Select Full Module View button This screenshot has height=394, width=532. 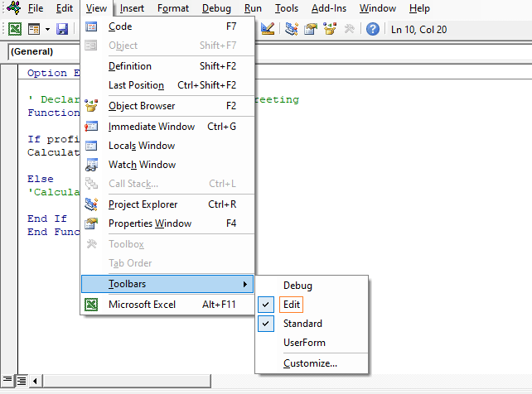(22, 380)
